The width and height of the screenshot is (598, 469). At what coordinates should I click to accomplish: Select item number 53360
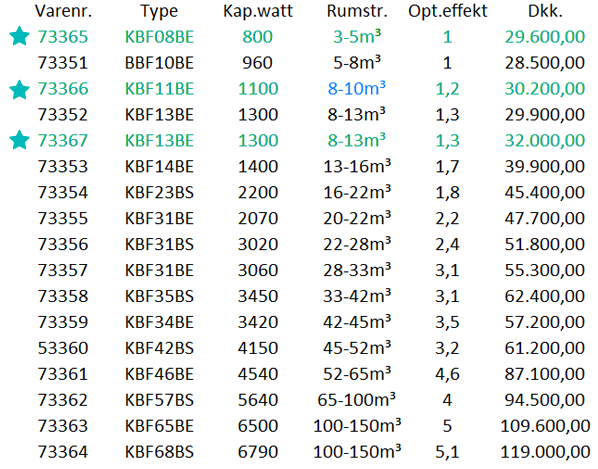[x=63, y=348]
